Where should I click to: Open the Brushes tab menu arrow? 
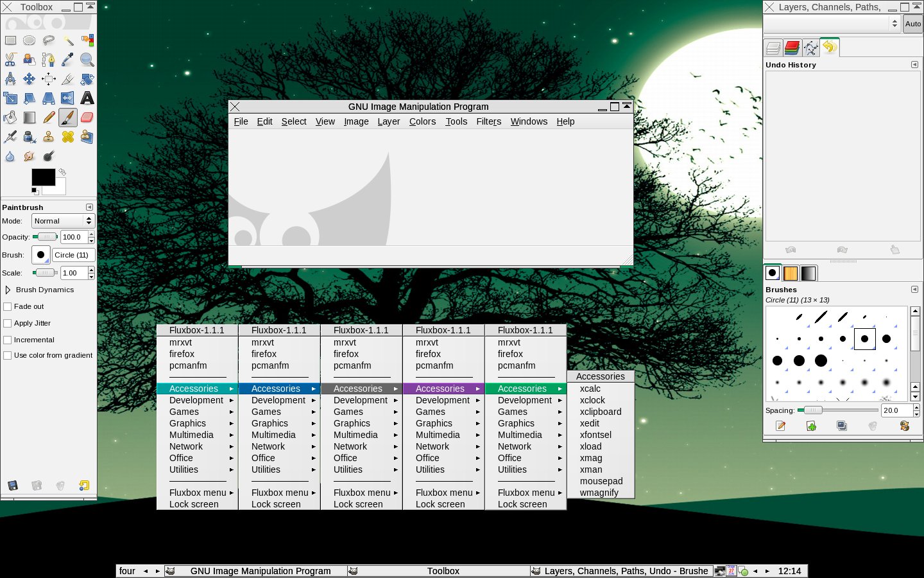point(914,289)
